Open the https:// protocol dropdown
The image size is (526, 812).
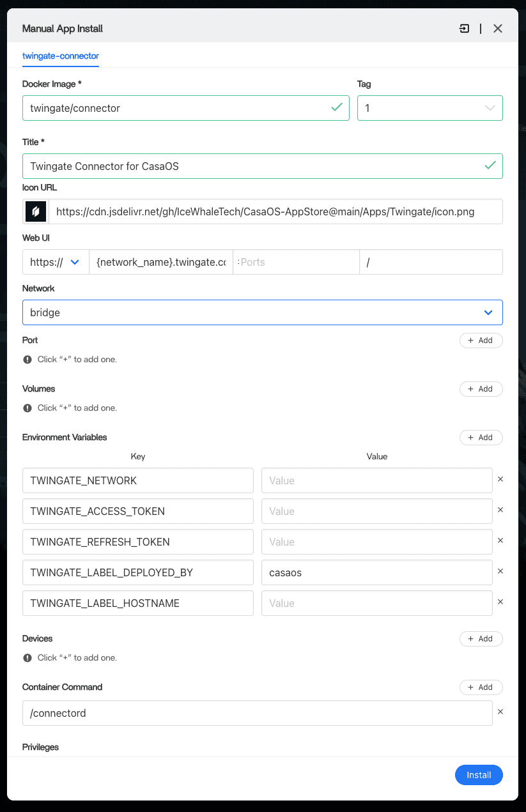56,262
